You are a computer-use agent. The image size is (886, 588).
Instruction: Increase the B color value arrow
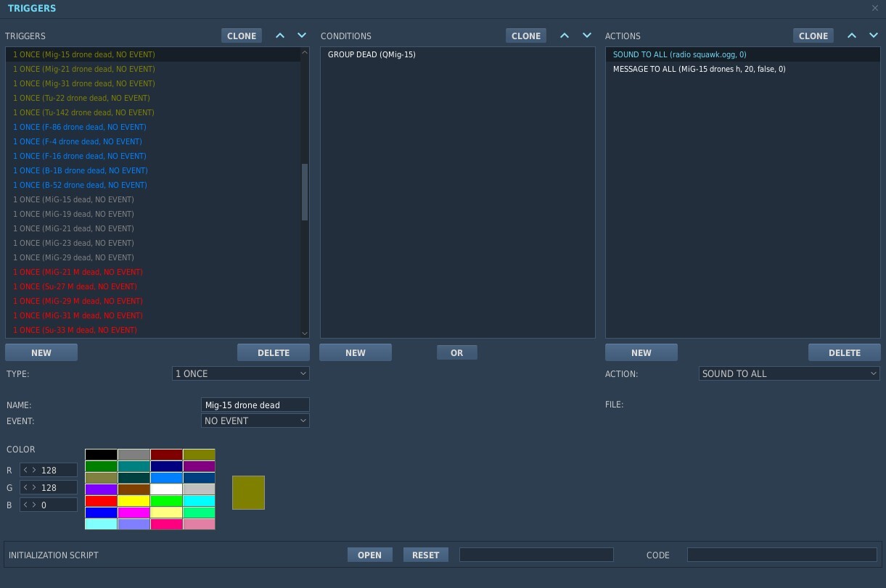point(33,505)
